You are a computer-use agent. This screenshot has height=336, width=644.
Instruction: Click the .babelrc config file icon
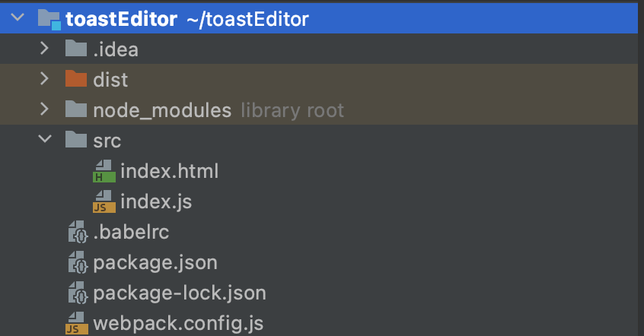78,232
